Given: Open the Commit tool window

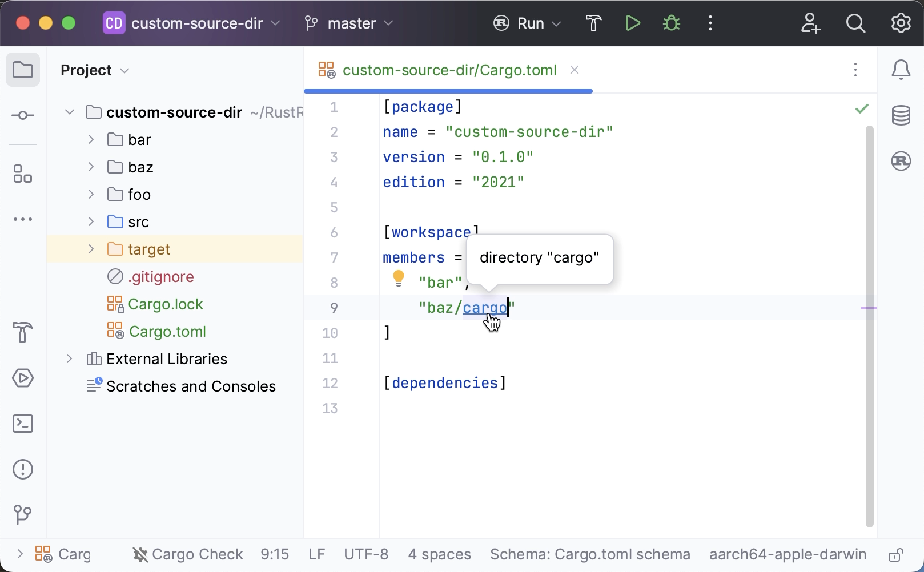Looking at the screenshot, I should 23,115.
